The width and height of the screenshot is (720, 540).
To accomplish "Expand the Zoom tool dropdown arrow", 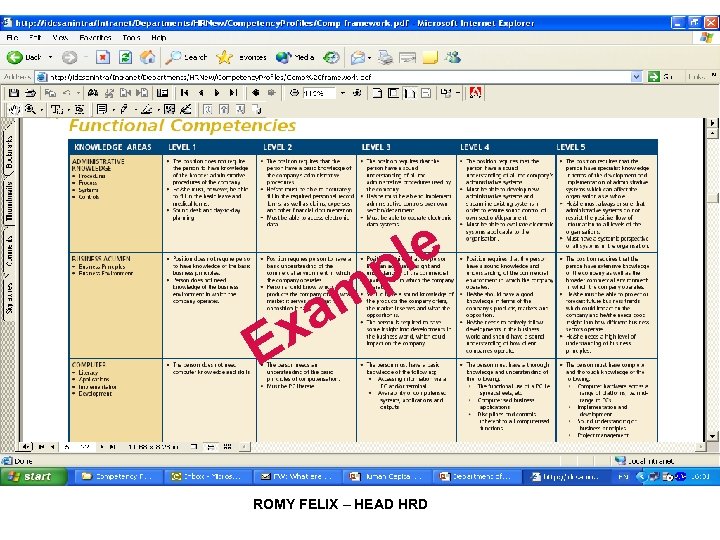I will [x=41, y=110].
